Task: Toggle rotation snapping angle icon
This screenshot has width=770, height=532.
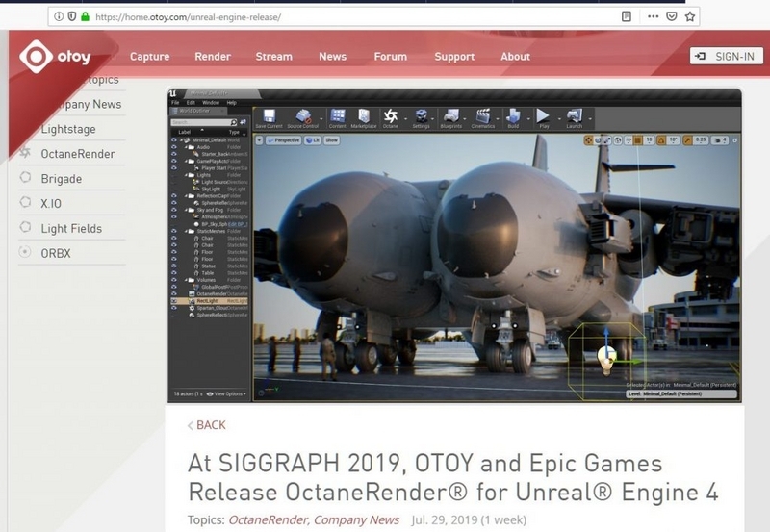Action: [x=661, y=140]
